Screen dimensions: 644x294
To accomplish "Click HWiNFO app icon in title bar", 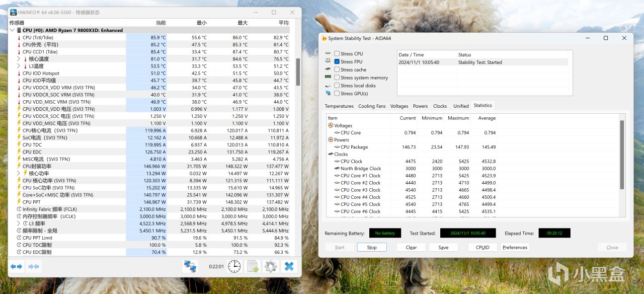I will (14, 12).
